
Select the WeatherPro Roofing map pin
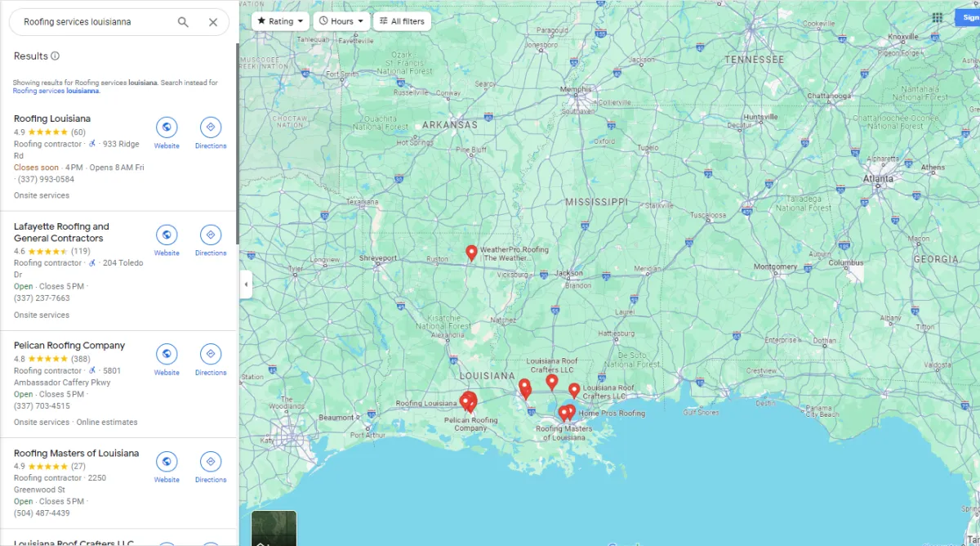pyautogui.click(x=471, y=253)
